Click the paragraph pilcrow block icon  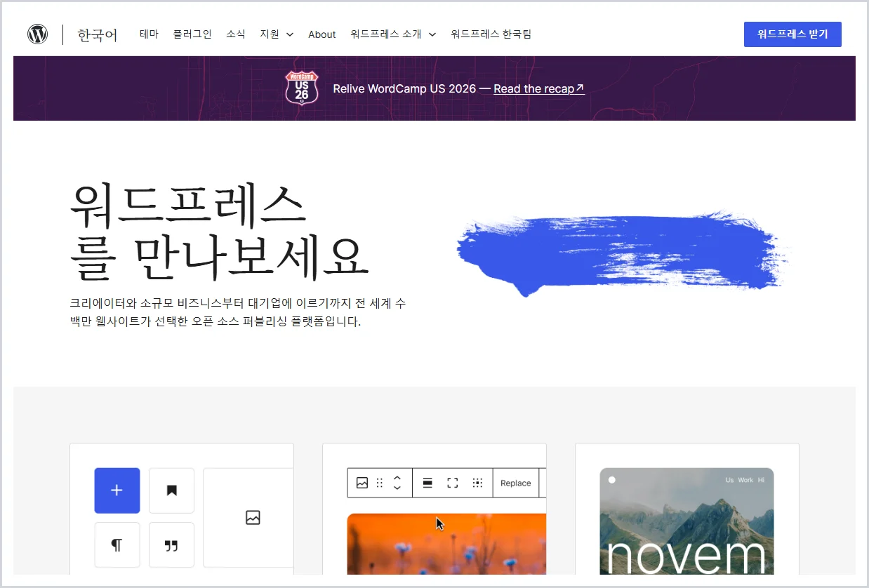pos(117,545)
